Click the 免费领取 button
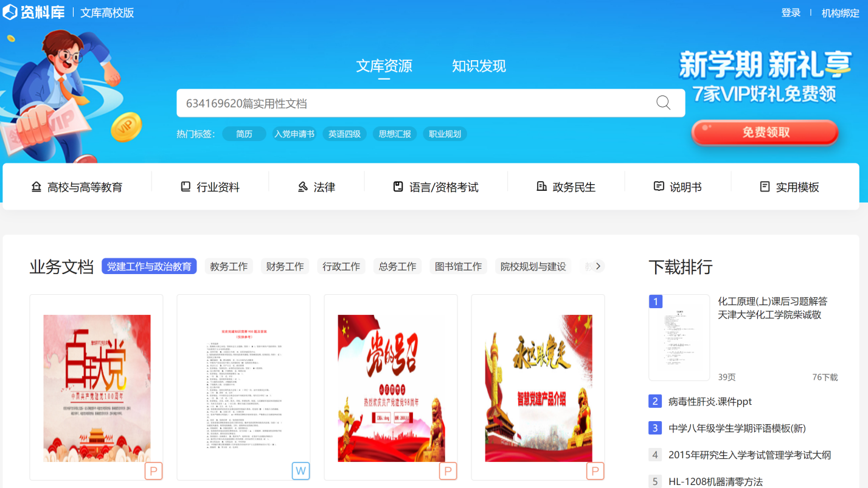The width and height of the screenshot is (868, 488). pos(765,132)
